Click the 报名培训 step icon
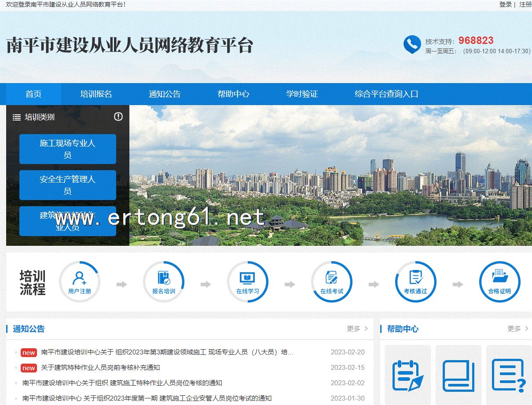This screenshot has height=405, width=532. 164,282
